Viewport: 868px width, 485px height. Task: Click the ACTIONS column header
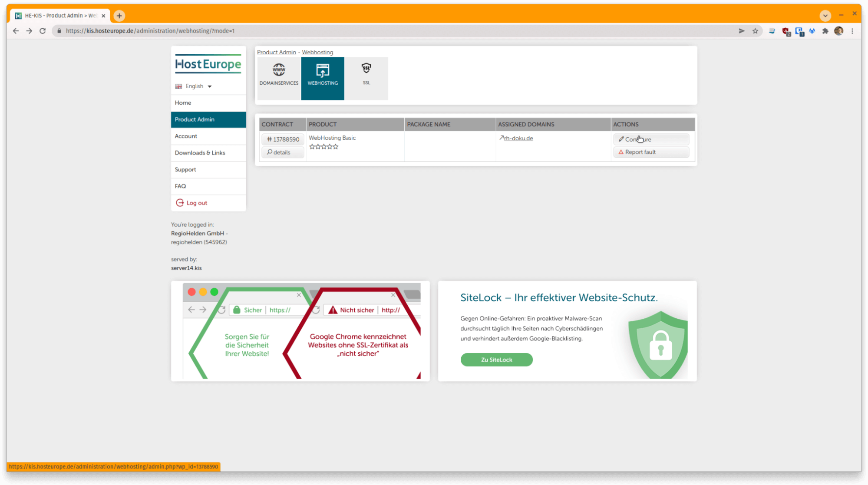click(x=653, y=124)
